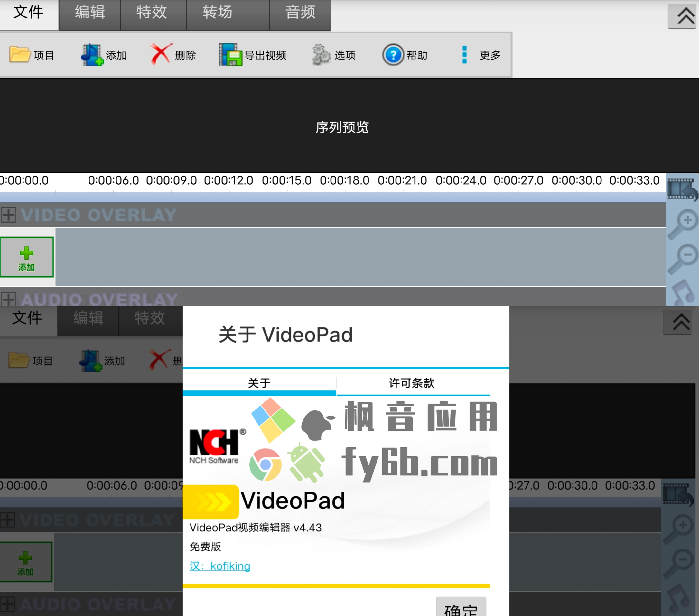The width and height of the screenshot is (699, 616).
Task: Click the green 添加 clip button in bottom window
Action: click(x=26, y=562)
